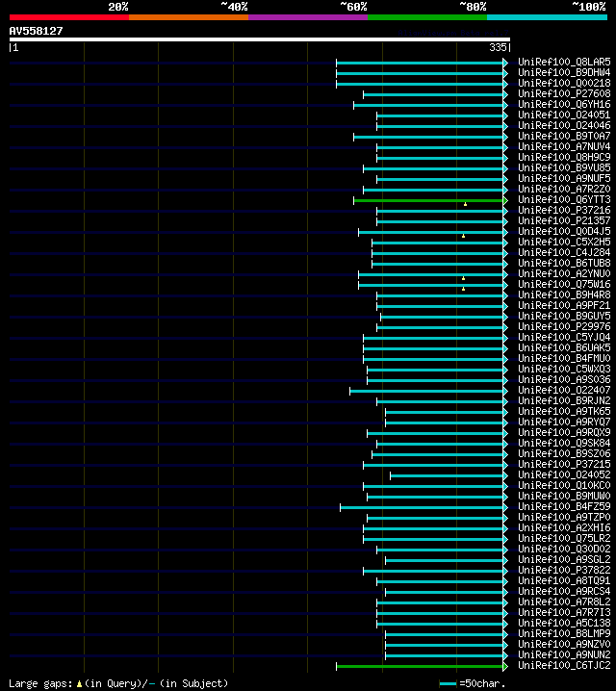Select the UniRef100_A7R7I3 label

(564, 612)
